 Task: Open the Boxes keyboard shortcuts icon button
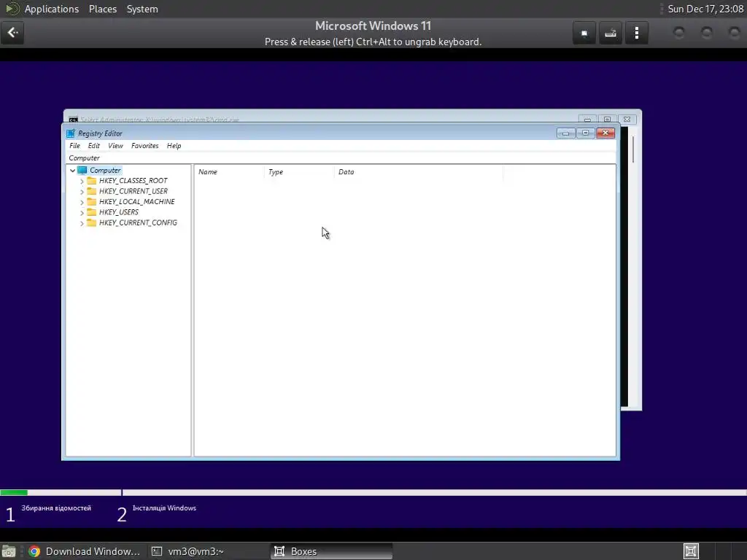click(611, 34)
